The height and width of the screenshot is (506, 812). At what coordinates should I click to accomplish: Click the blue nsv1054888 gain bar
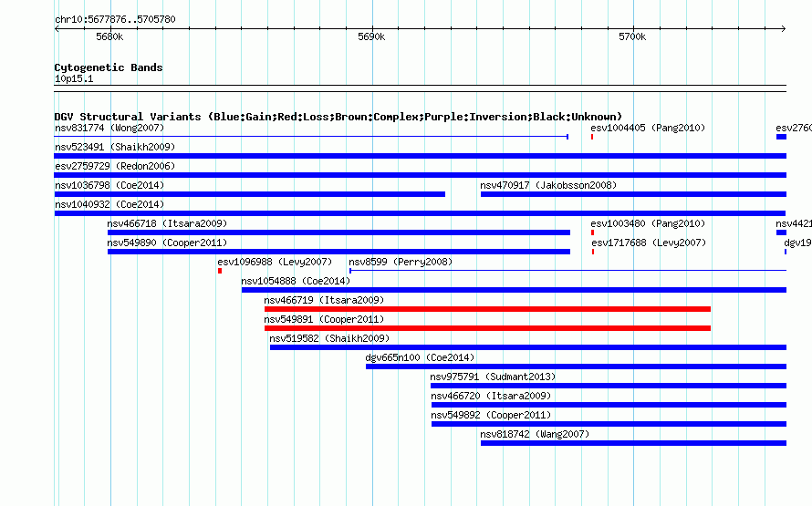(x=514, y=290)
